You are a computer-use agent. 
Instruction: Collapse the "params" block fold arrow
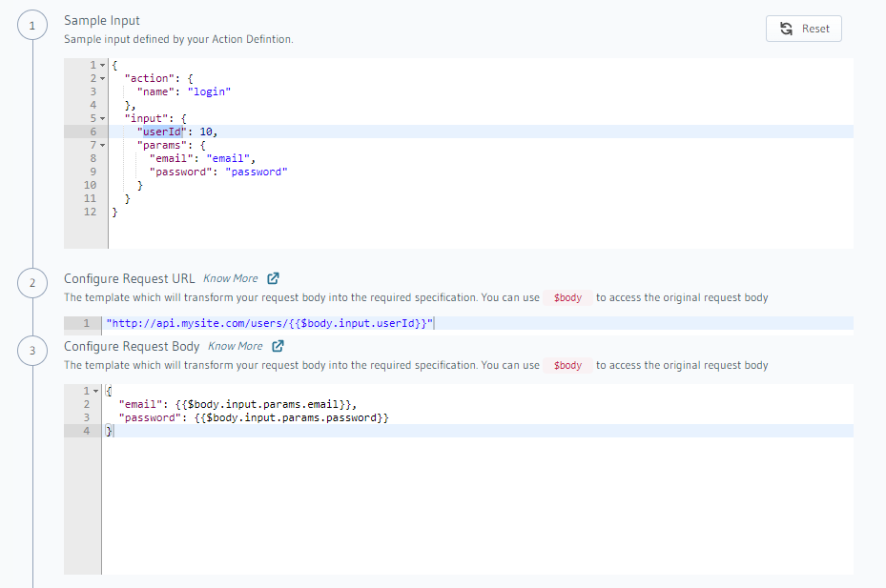coord(102,145)
